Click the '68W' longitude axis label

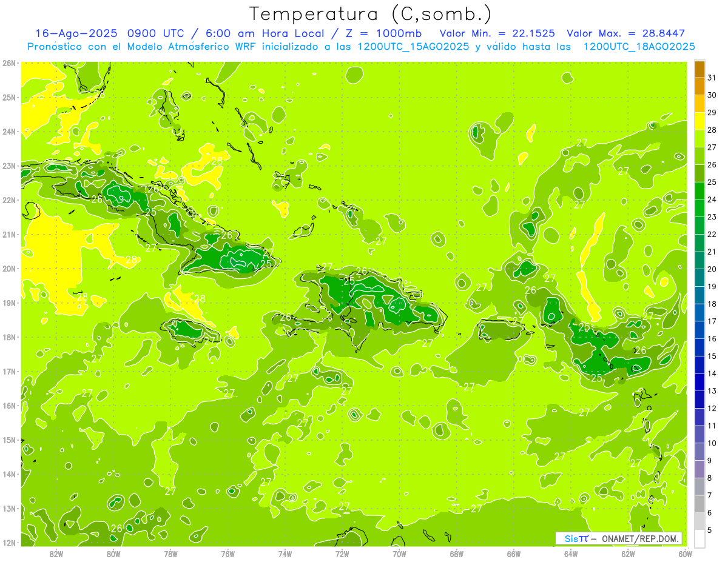click(456, 554)
